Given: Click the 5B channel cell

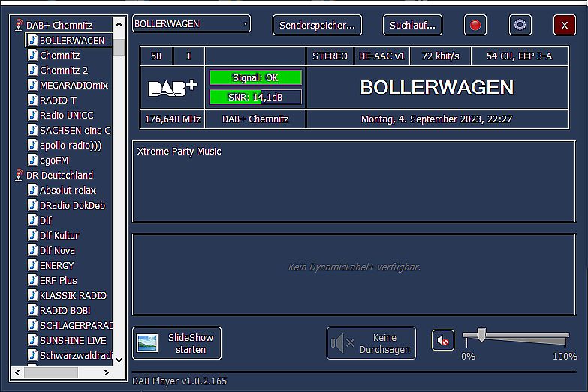Looking at the screenshot, I should [156, 56].
